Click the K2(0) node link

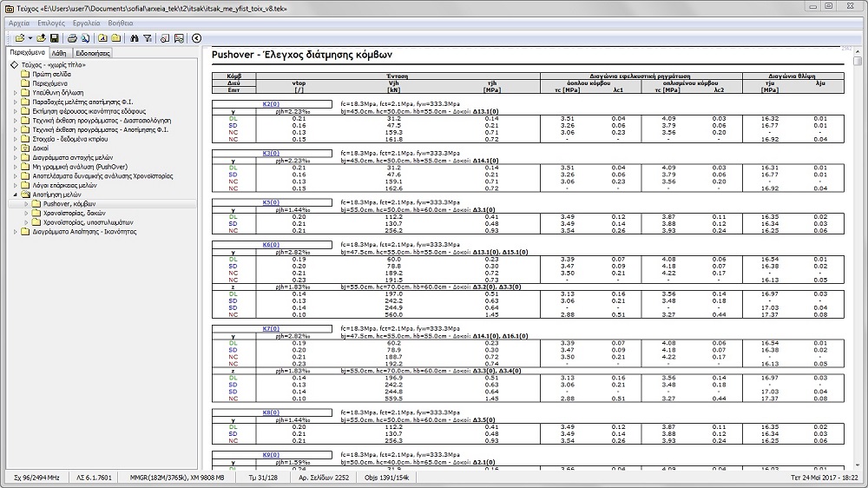pos(270,104)
